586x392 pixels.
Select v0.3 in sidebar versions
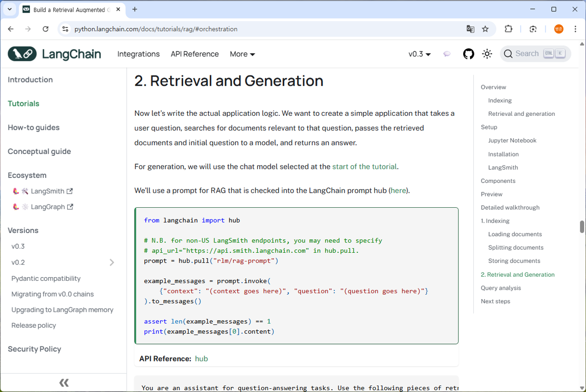18,246
